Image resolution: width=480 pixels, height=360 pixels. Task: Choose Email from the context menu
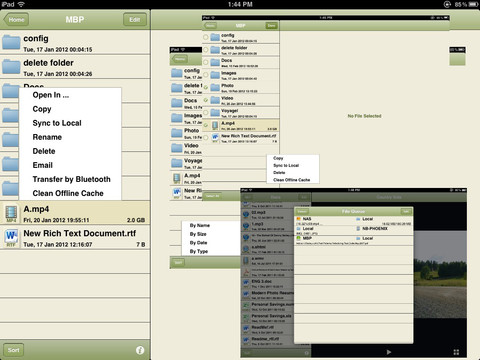pyautogui.click(x=43, y=165)
